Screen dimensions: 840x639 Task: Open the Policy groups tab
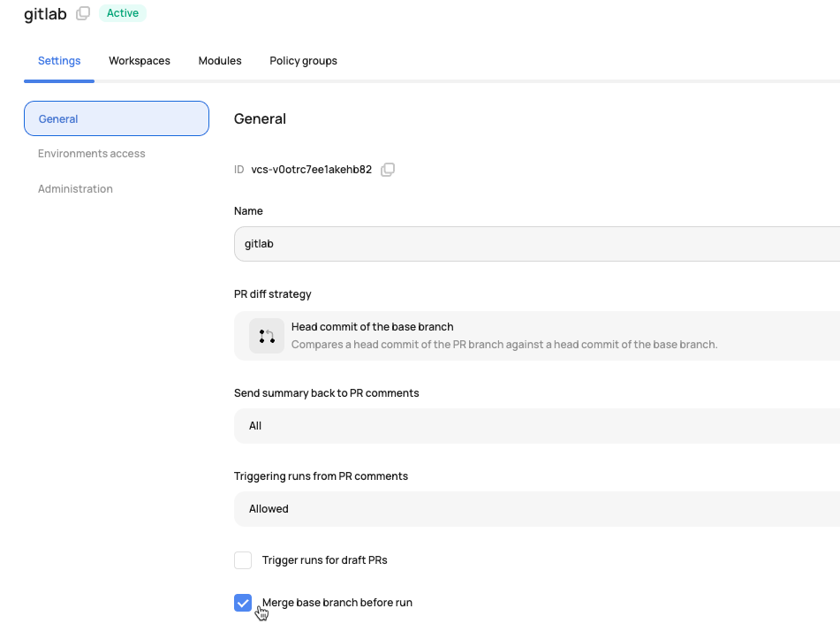click(303, 61)
